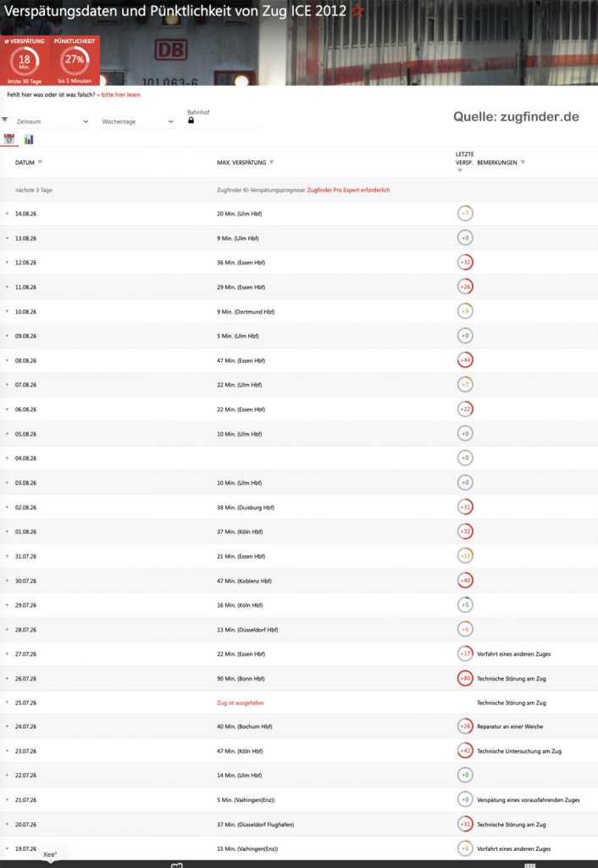Open the Zeitraum dropdown
This screenshot has height=868, width=598.
click(52, 121)
